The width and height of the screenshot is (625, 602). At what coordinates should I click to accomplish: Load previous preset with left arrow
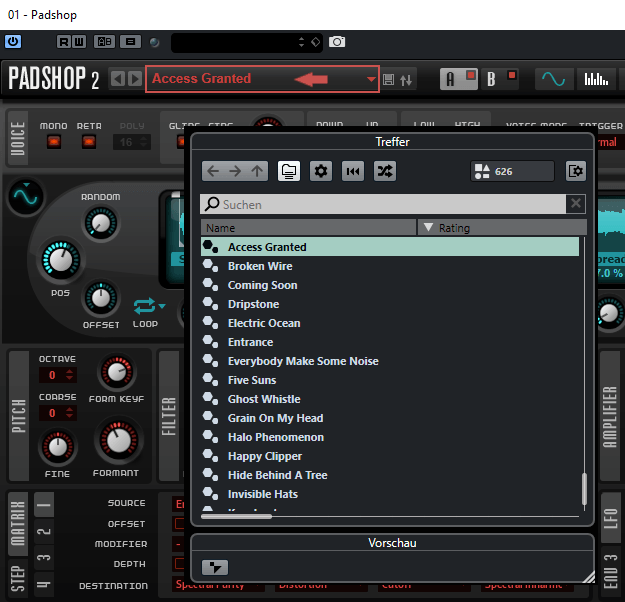click(x=118, y=79)
